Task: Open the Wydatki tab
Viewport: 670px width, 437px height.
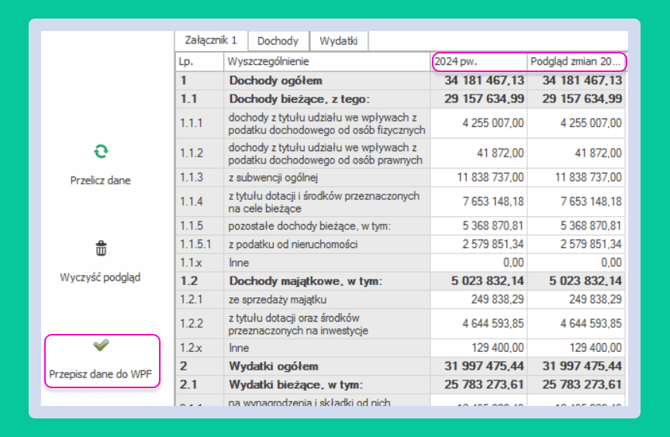Action: point(338,41)
